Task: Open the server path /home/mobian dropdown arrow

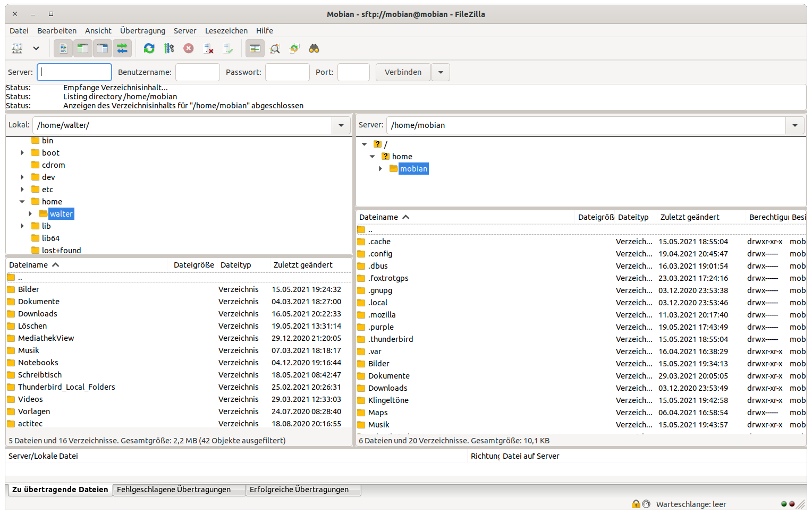Action: (795, 125)
